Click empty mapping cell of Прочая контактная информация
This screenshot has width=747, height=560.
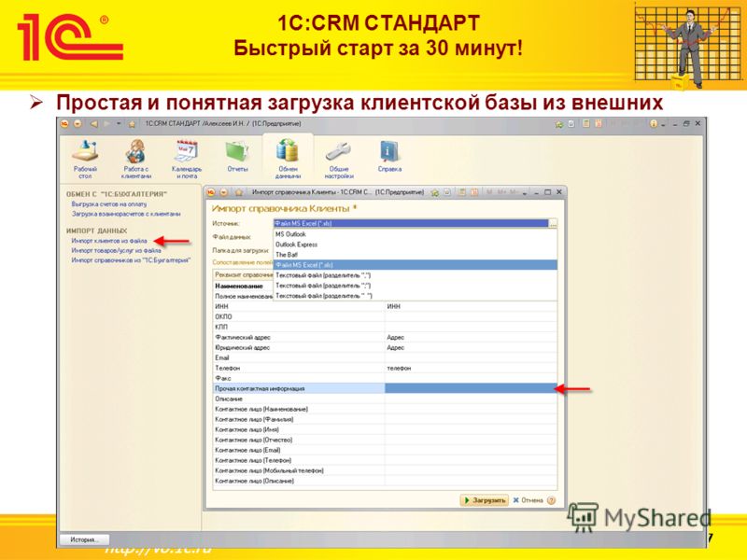[471, 388]
